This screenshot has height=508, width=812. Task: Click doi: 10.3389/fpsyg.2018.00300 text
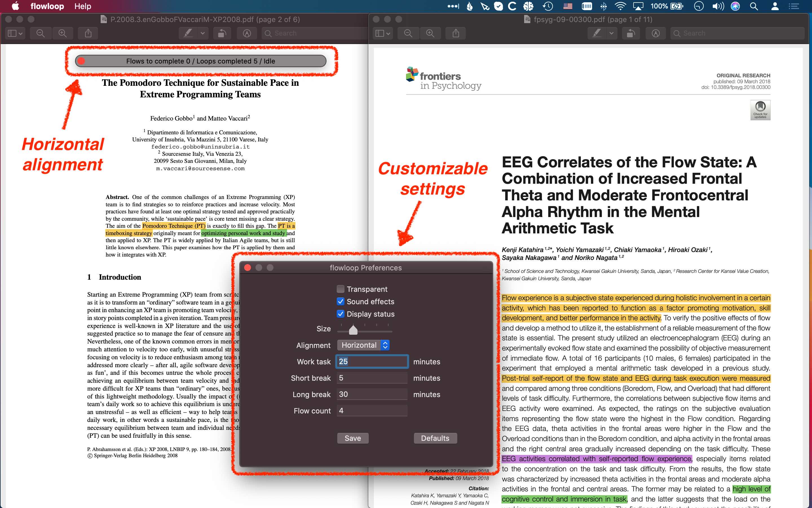click(x=736, y=87)
